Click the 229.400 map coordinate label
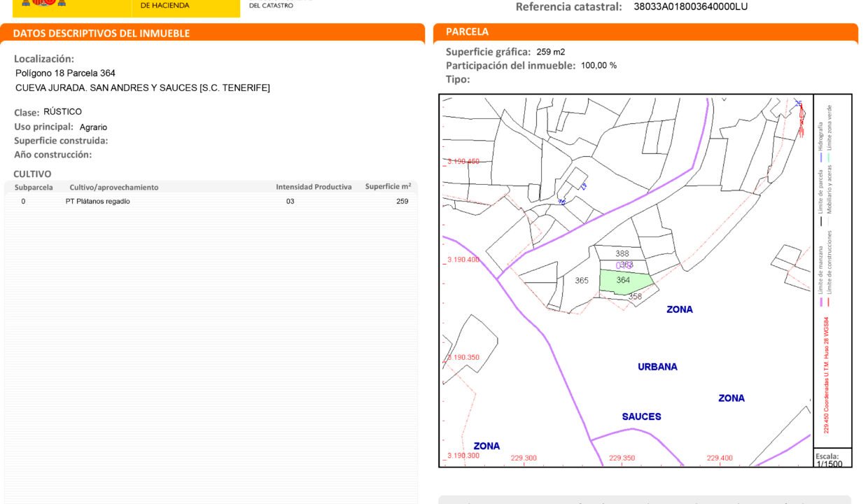Image resolution: width=868 pixels, height=504 pixels. (720, 458)
